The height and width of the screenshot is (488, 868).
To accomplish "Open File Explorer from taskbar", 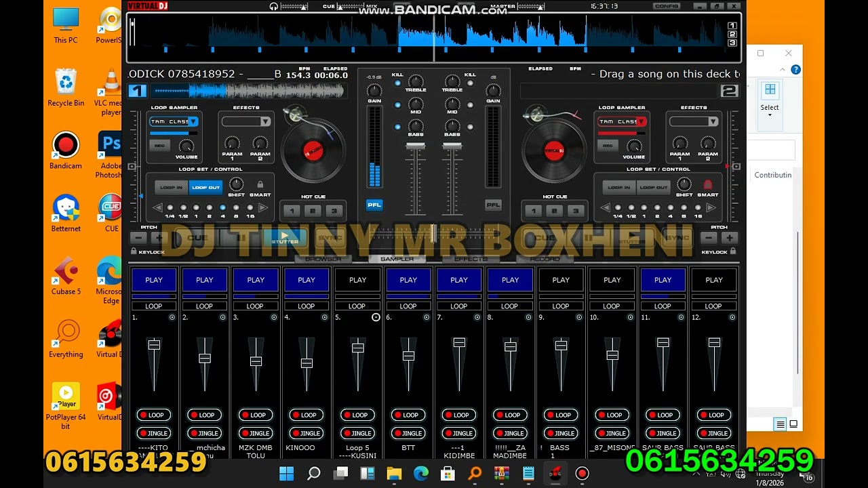I will [x=394, y=473].
